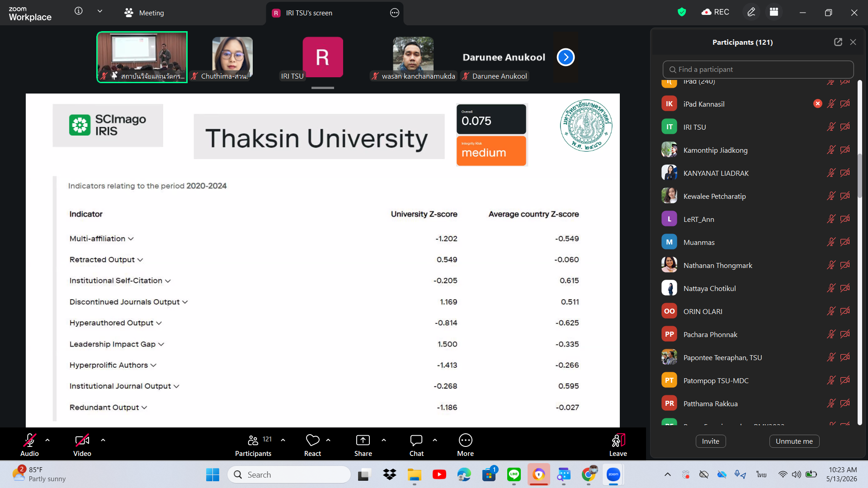The width and height of the screenshot is (868, 488).
Task: Toggle camera icon for Kamonthip Jiadkong
Action: point(845,150)
